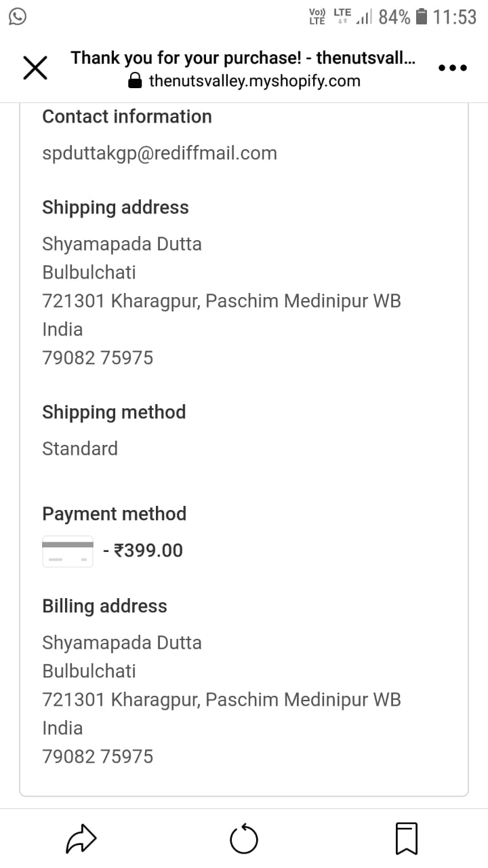This screenshot has width=488, height=868.
Task: Tap the Shipping address heading
Action: tap(115, 208)
